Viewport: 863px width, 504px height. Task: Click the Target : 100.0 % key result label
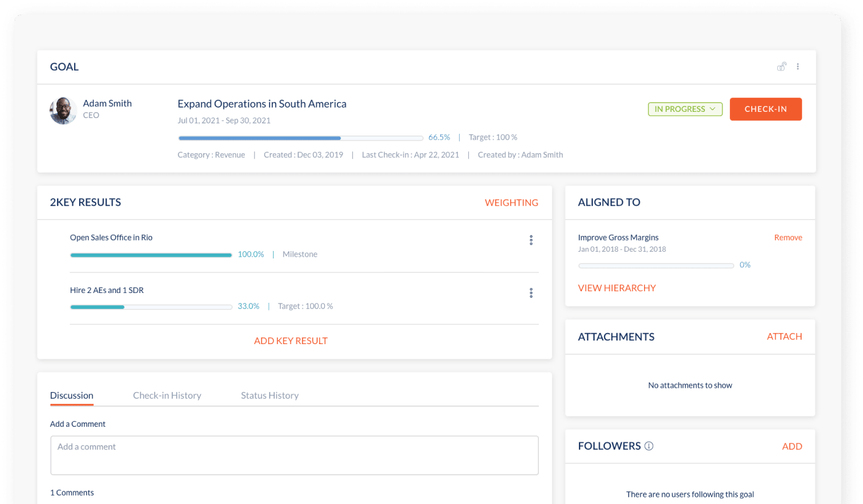click(x=305, y=306)
